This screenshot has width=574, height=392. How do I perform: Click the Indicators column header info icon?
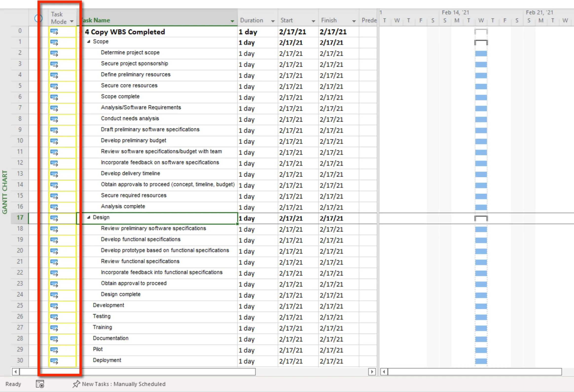tap(38, 18)
